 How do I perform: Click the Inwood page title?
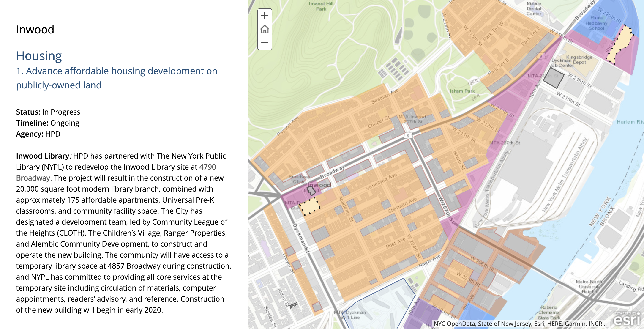pyautogui.click(x=35, y=30)
